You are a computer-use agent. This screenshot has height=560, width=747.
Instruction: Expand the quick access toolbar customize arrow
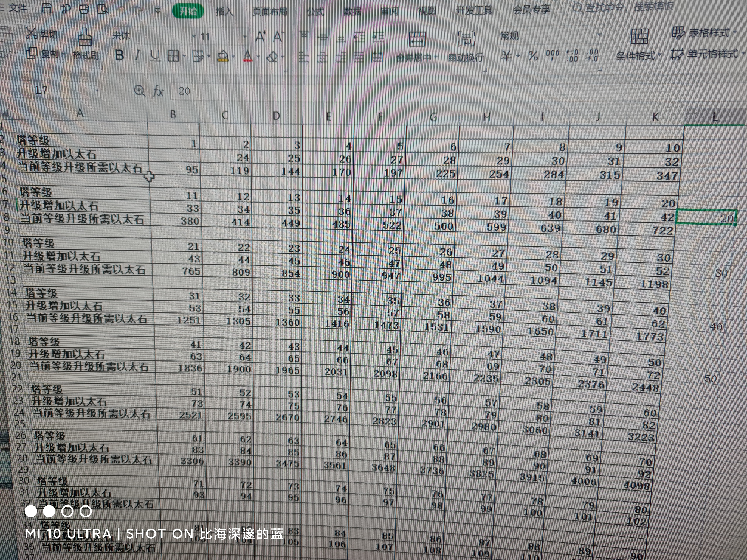pos(157,11)
